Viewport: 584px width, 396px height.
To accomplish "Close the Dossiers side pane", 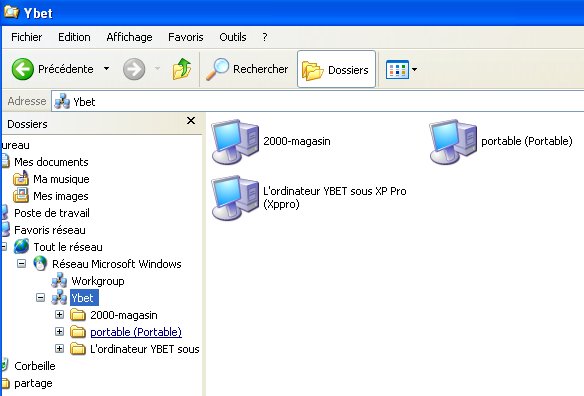I will (x=191, y=121).
